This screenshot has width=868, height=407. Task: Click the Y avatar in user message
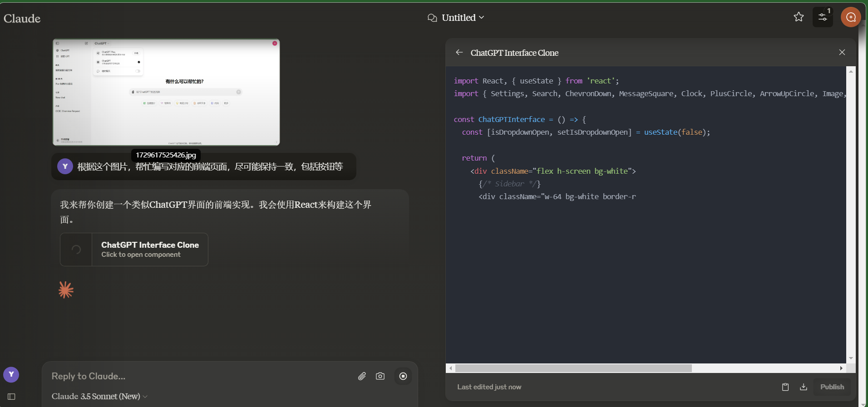tap(65, 167)
